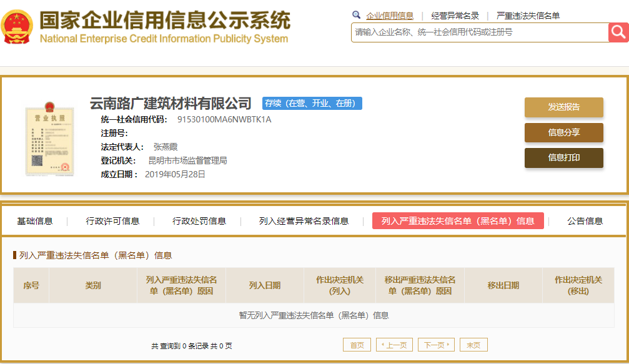The height and width of the screenshot is (364, 629).
Task: Open the business license thumbnail image
Action: coord(50,139)
